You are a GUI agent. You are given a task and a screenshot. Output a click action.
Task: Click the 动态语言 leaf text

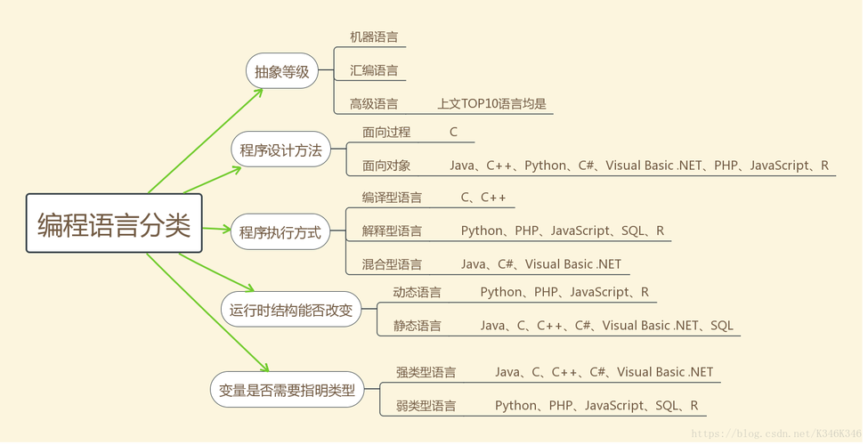(x=417, y=292)
